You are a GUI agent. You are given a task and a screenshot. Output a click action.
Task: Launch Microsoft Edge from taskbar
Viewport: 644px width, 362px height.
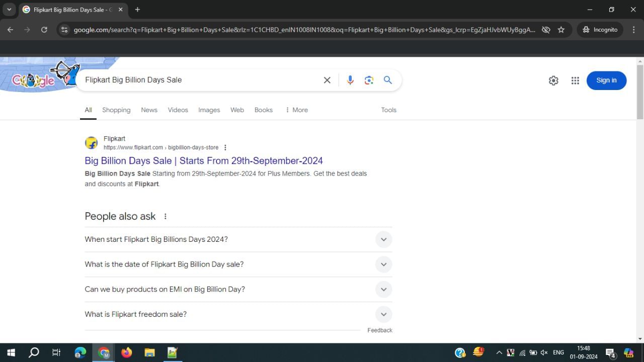[80, 352]
